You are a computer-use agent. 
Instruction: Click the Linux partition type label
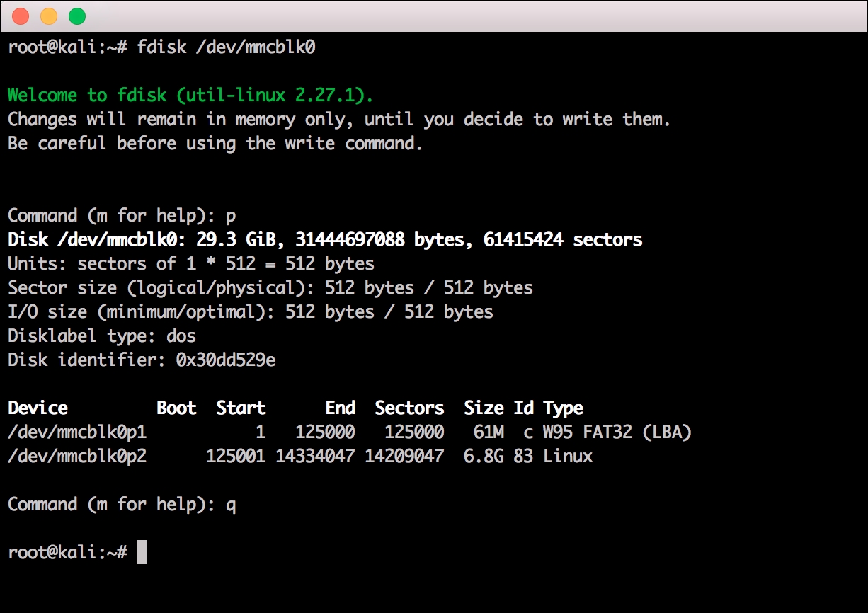pos(570,456)
